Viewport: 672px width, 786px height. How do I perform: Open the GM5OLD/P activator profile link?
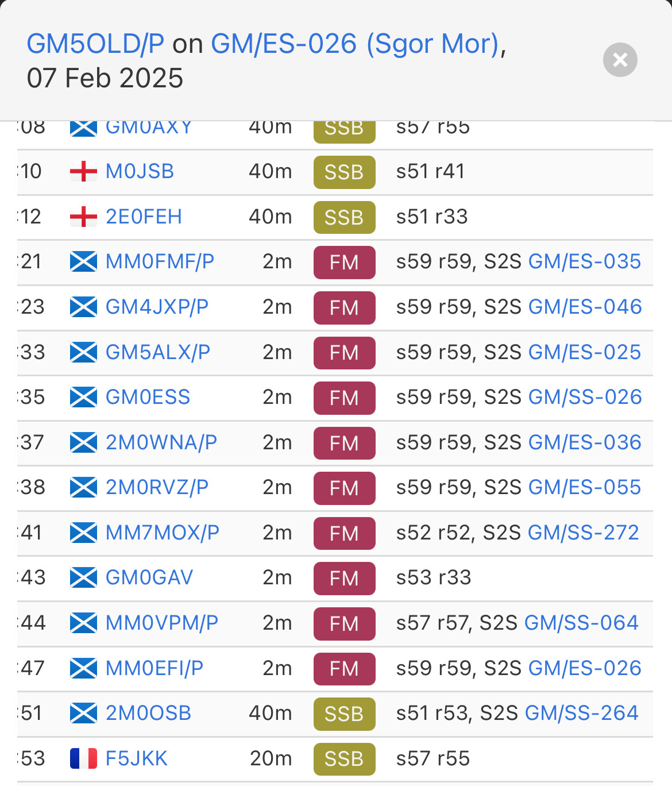(95, 44)
